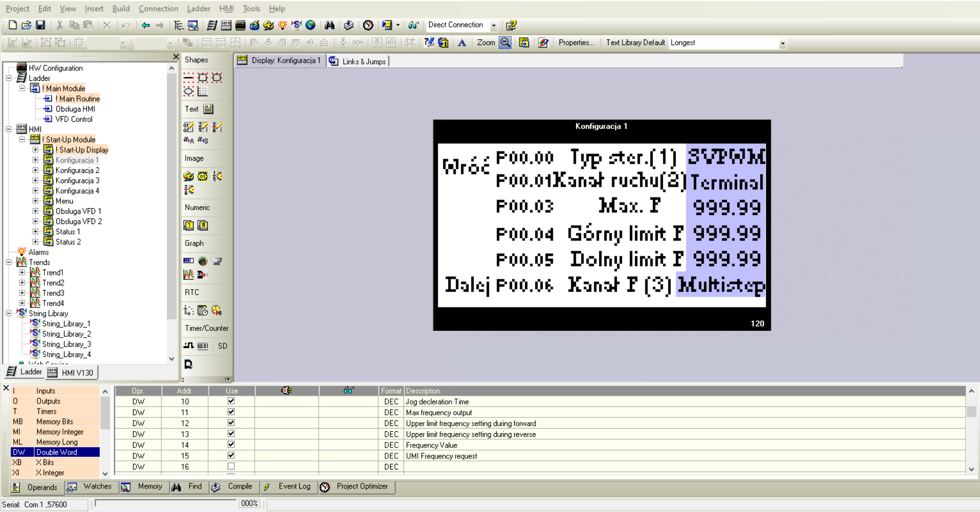Open the Ladder editor toolbar icon

212,25
